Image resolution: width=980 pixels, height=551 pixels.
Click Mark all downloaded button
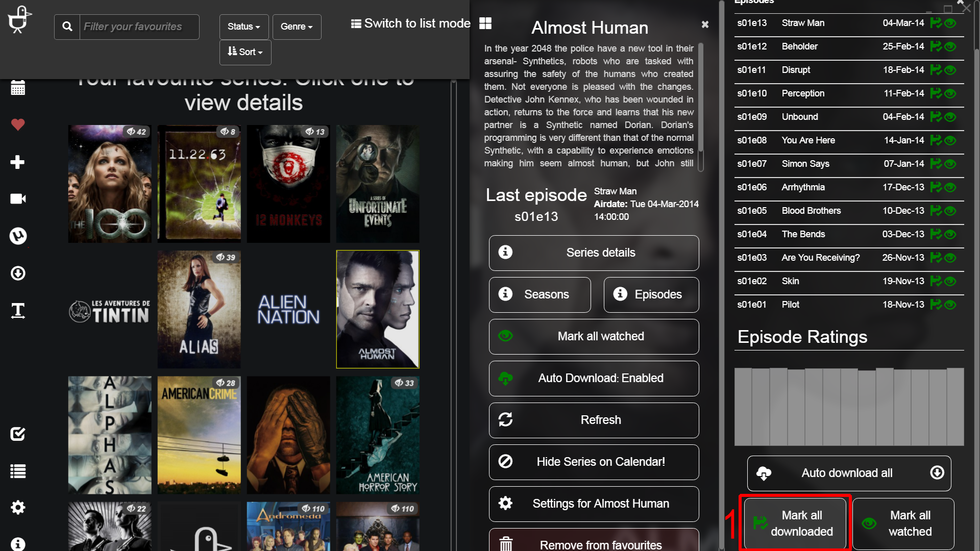tap(795, 523)
